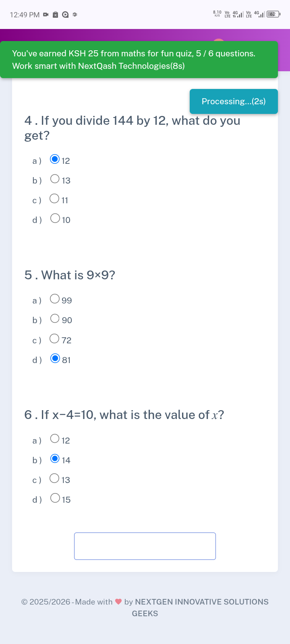This screenshot has width=290, height=644.
Task: Tap the green KSH 25 earned notification
Action: pos(139,60)
